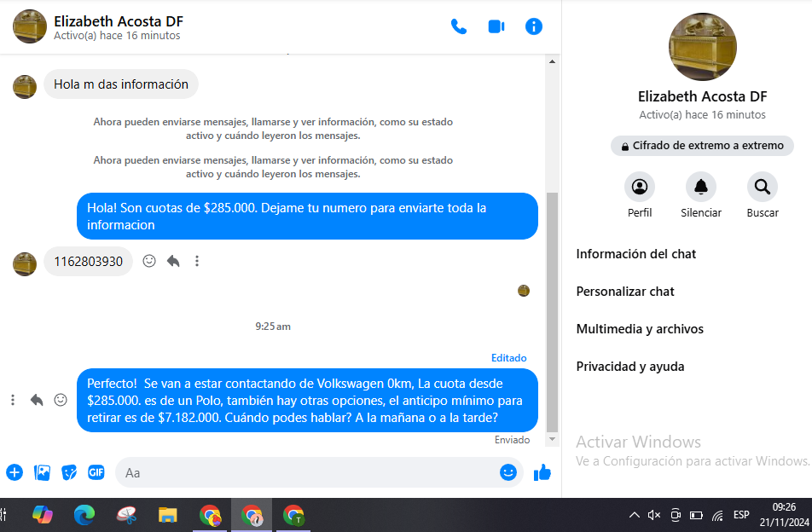Image resolution: width=812 pixels, height=532 pixels.
Task: Click avatar next to Hola m das información
Action: tap(25, 86)
